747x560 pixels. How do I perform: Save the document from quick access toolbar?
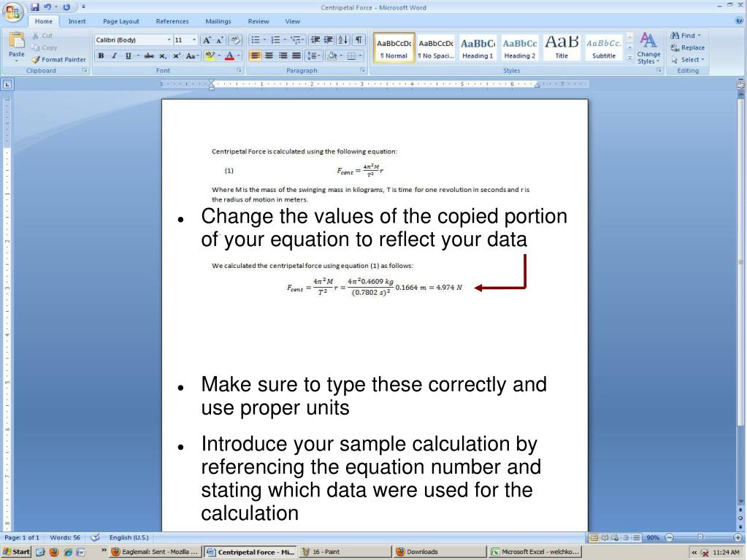[35, 7]
